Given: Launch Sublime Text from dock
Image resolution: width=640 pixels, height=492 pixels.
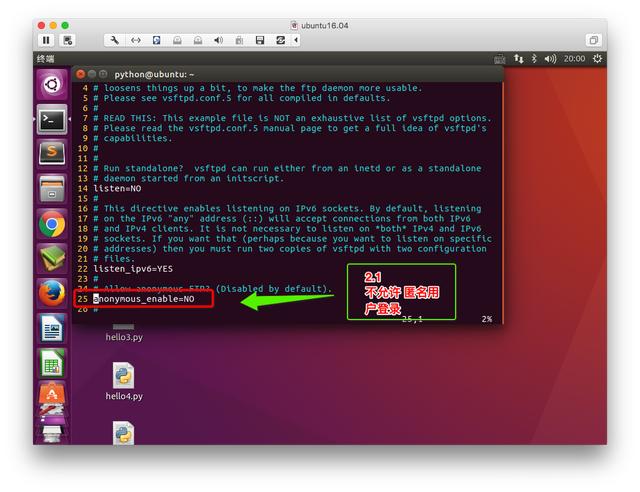Looking at the screenshot, I should click(x=52, y=154).
